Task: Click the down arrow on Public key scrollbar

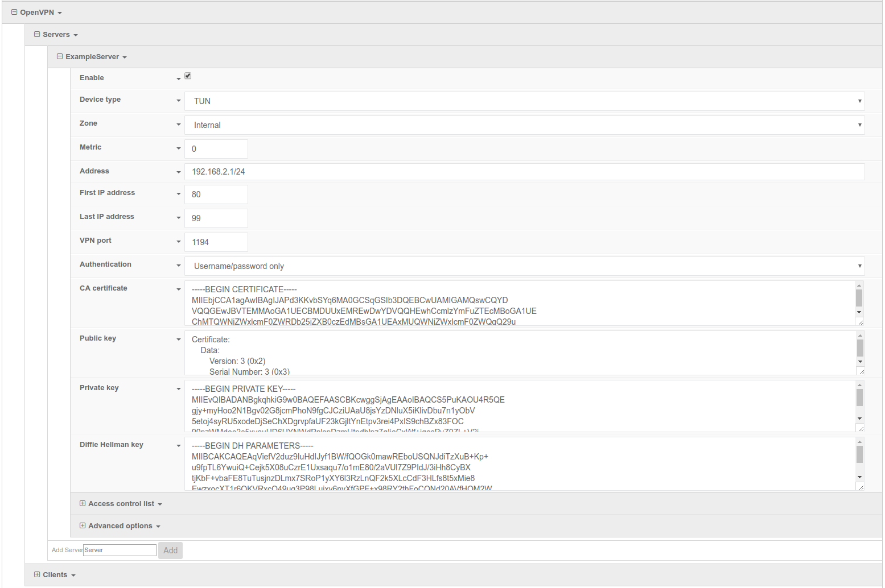Action: tap(859, 362)
